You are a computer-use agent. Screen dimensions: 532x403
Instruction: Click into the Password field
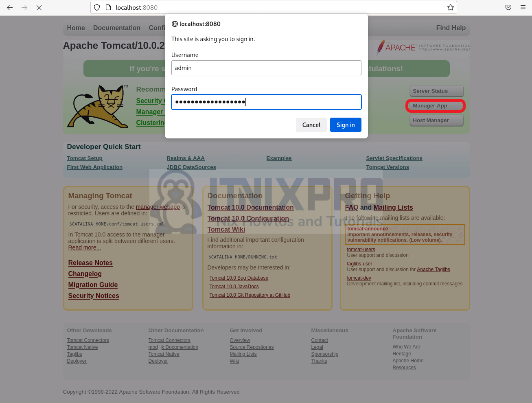pyautogui.click(x=266, y=102)
